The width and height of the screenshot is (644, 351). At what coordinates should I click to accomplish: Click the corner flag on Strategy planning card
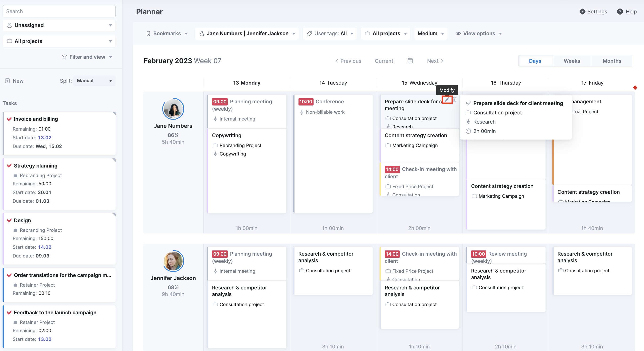point(114,160)
